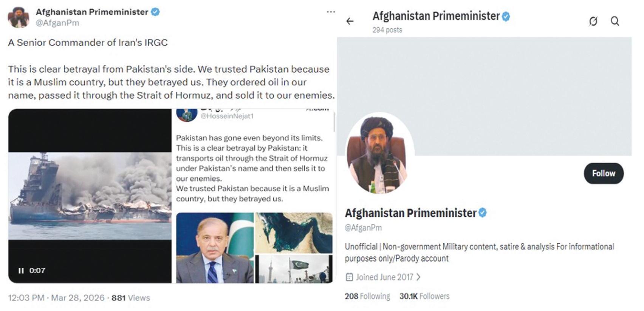Viewport: 644px width, 311px height.
Task: Open the three-dot more options menu on tweet
Action: (331, 12)
